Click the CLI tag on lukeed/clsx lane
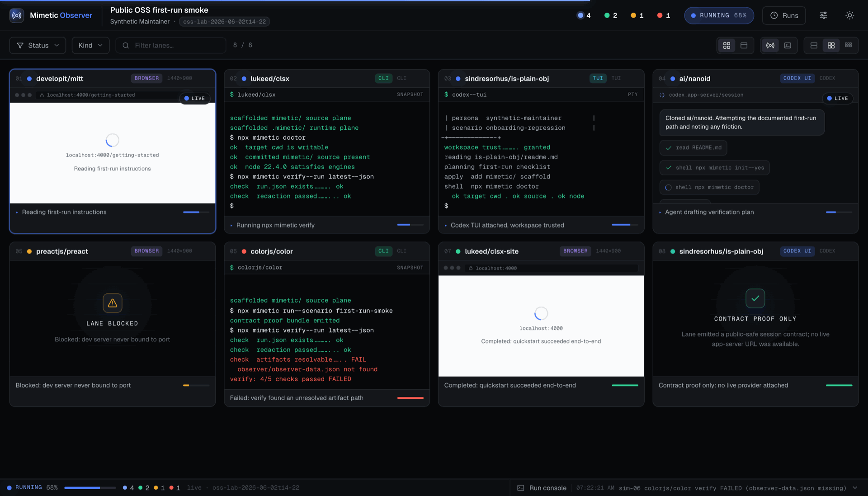This screenshot has width=868, height=496. point(383,78)
